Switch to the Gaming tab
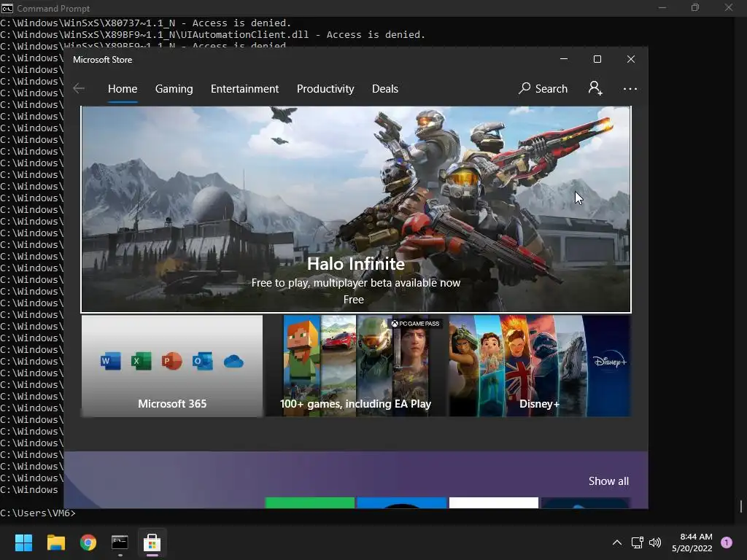 pos(174,88)
